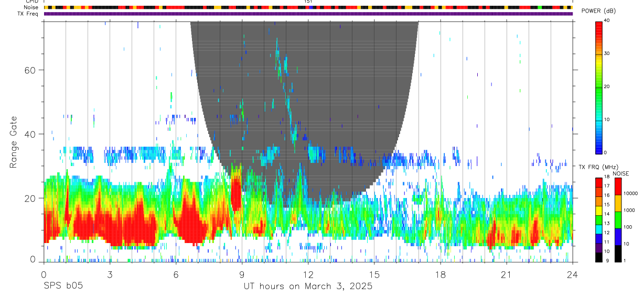Click the 24 tick on the UT hours axis
This screenshot has width=644, height=297.
click(572, 274)
